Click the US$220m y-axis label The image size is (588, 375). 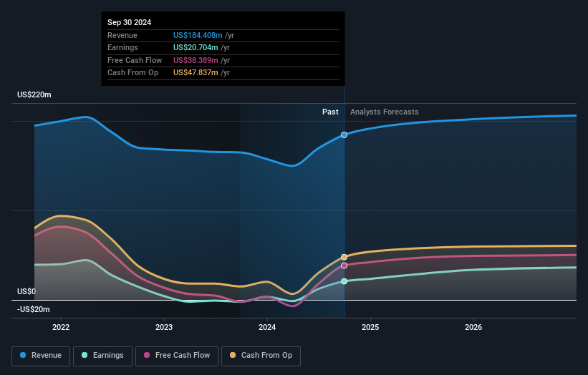click(x=34, y=94)
